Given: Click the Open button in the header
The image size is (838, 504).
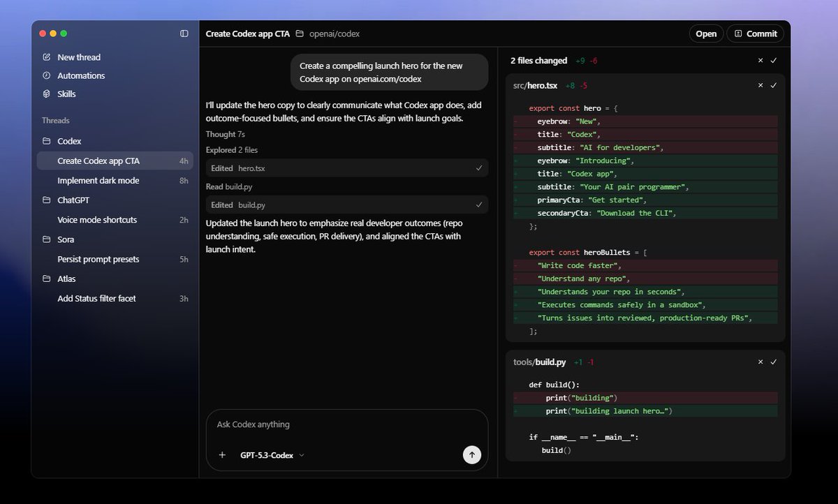Looking at the screenshot, I should pos(706,34).
